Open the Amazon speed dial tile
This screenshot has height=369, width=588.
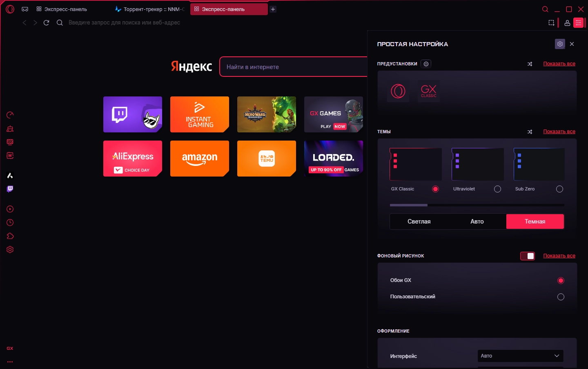200,159
